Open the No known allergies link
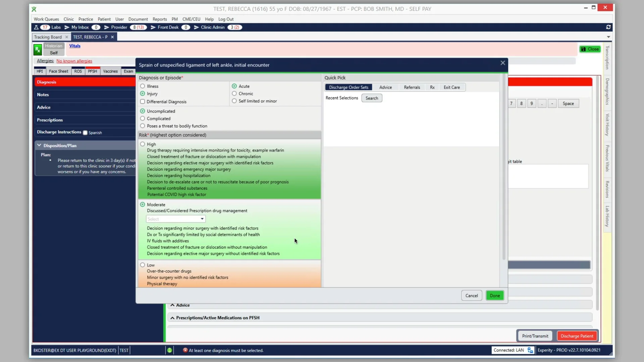 (x=74, y=61)
